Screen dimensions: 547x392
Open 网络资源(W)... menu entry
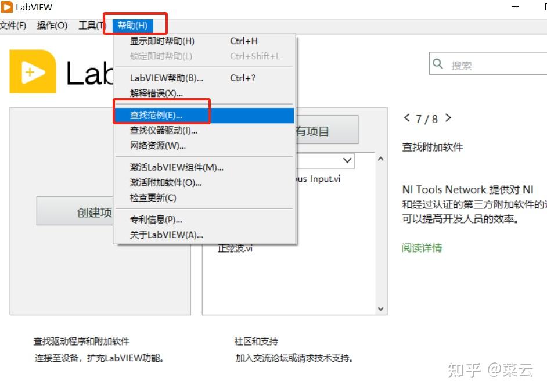tap(204, 145)
